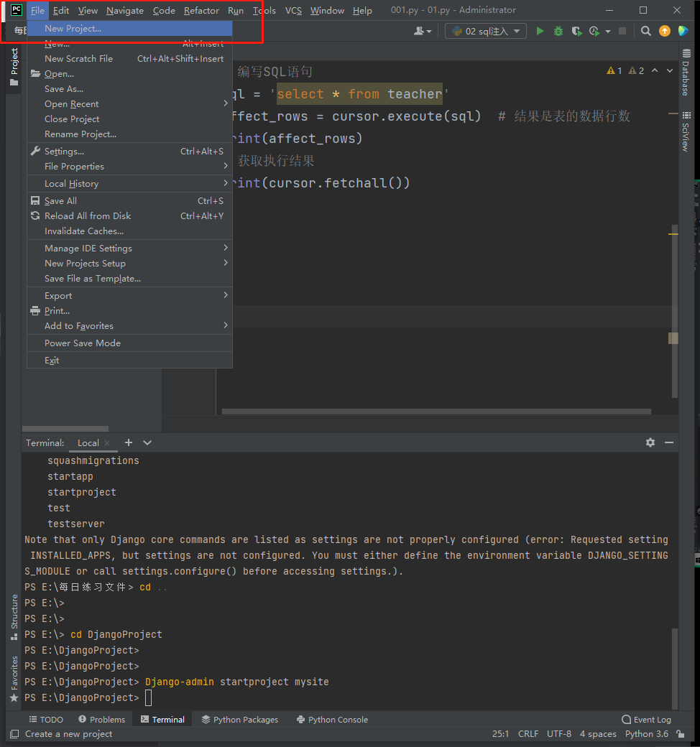The image size is (700, 747).
Task: Click the Profile run icon
Action: click(594, 32)
